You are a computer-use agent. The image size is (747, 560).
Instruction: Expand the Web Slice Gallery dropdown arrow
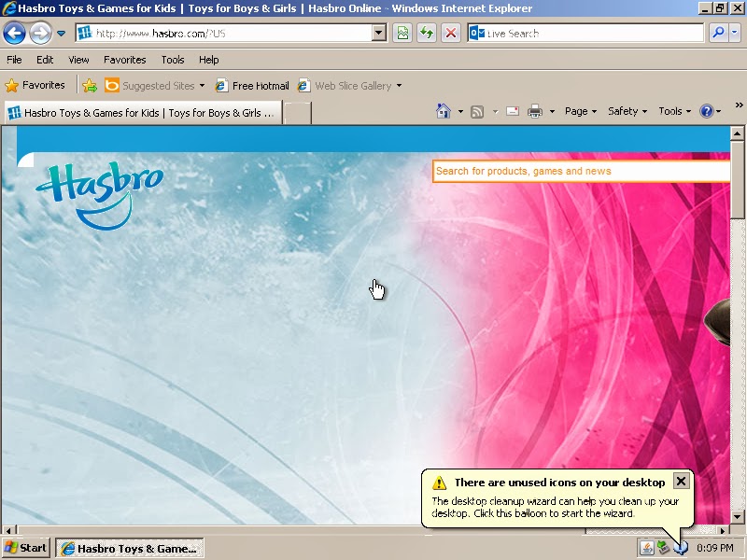tap(400, 86)
